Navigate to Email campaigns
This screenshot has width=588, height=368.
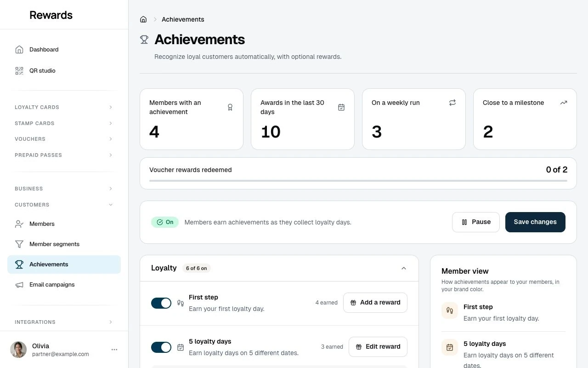point(64,285)
